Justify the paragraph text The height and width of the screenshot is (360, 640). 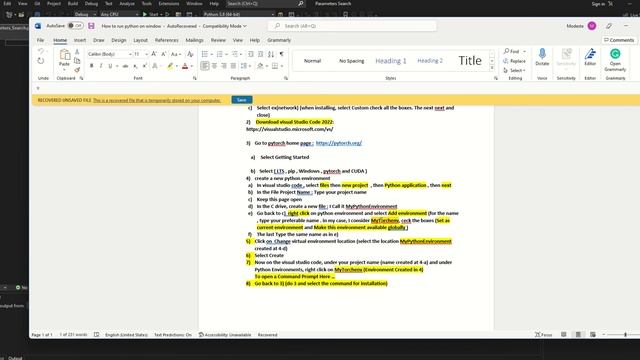point(233,66)
